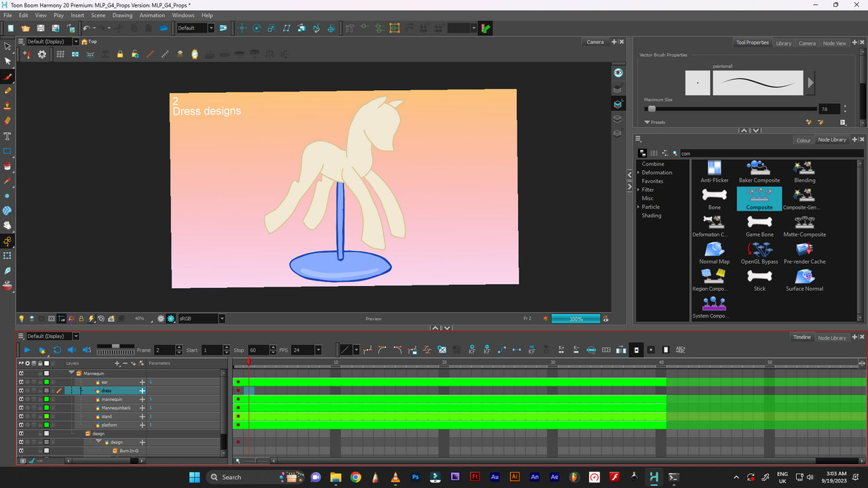Screen dimensions: 868x488
Task: Select the Surface Normal node
Action: click(x=804, y=280)
